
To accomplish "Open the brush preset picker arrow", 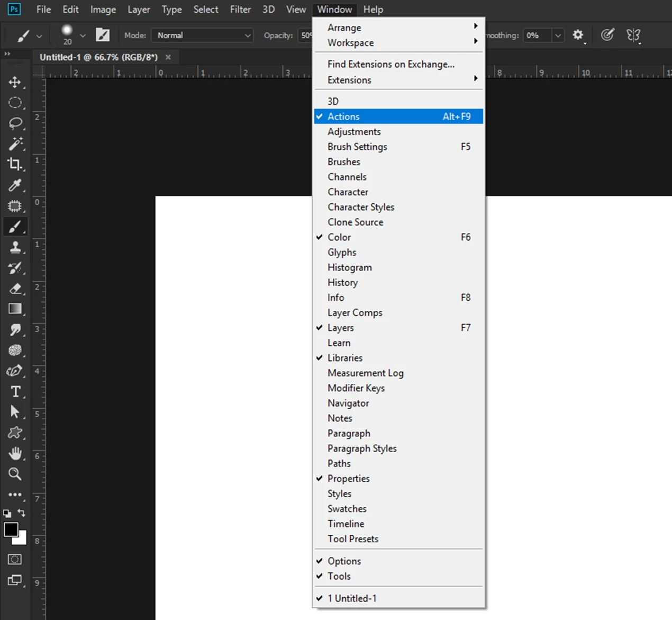I will click(83, 35).
